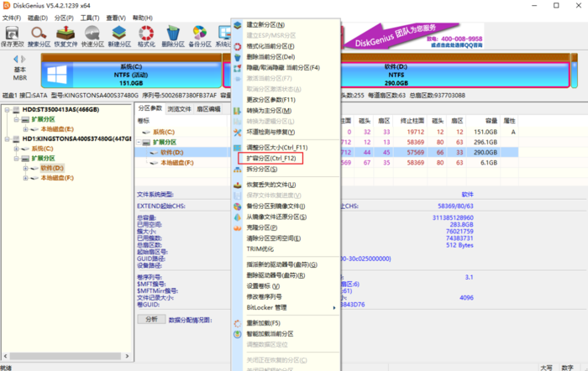Collapse the HD1:KINGSTON disk node
The height and width of the screenshot is (371, 588).
coord(7,139)
